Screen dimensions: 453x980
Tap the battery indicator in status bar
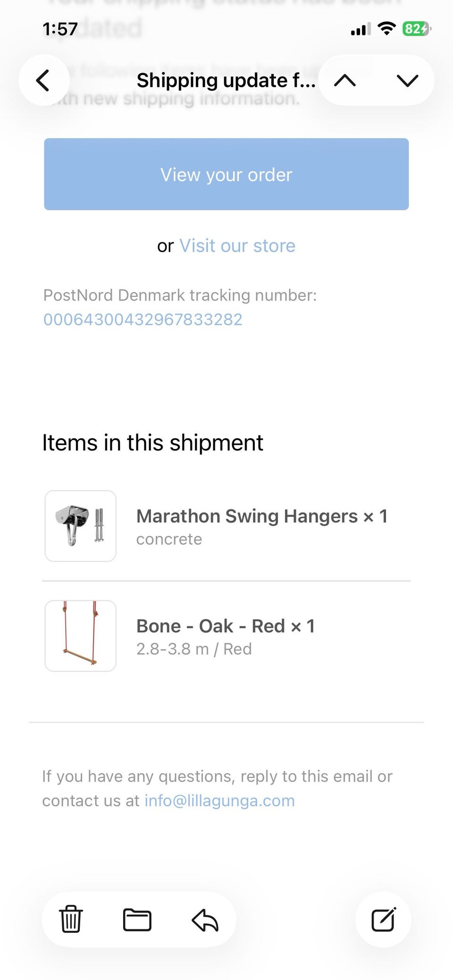(x=416, y=29)
